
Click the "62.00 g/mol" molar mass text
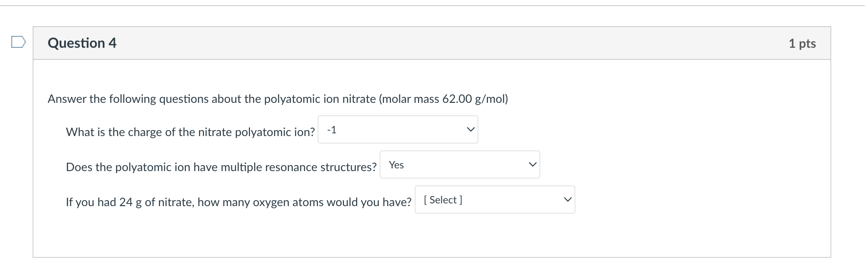click(x=475, y=99)
